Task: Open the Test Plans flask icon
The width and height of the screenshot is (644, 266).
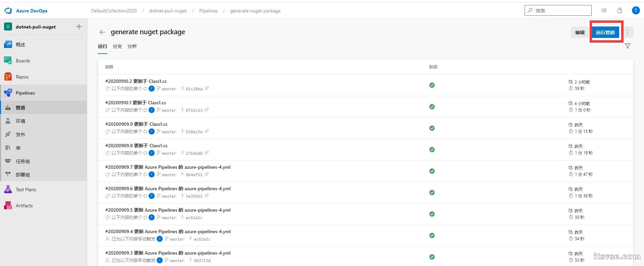Action: (x=8, y=190)
